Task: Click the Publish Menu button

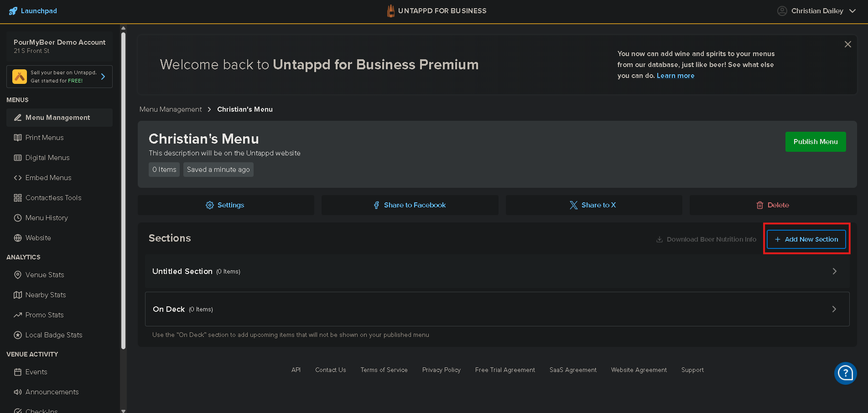Action: [x=816, y=142]
